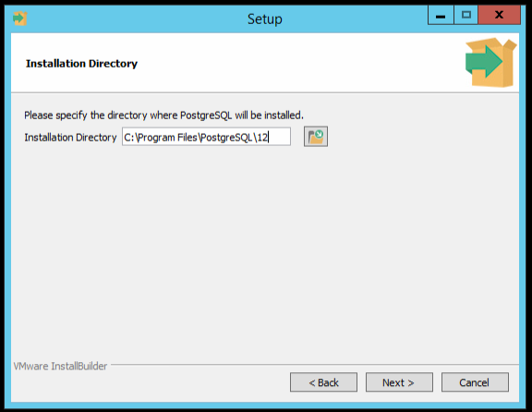532x412 pixels.
Task: Focus the Installation Directory path field
Action: pyautogui.click(x=206, y=137)
